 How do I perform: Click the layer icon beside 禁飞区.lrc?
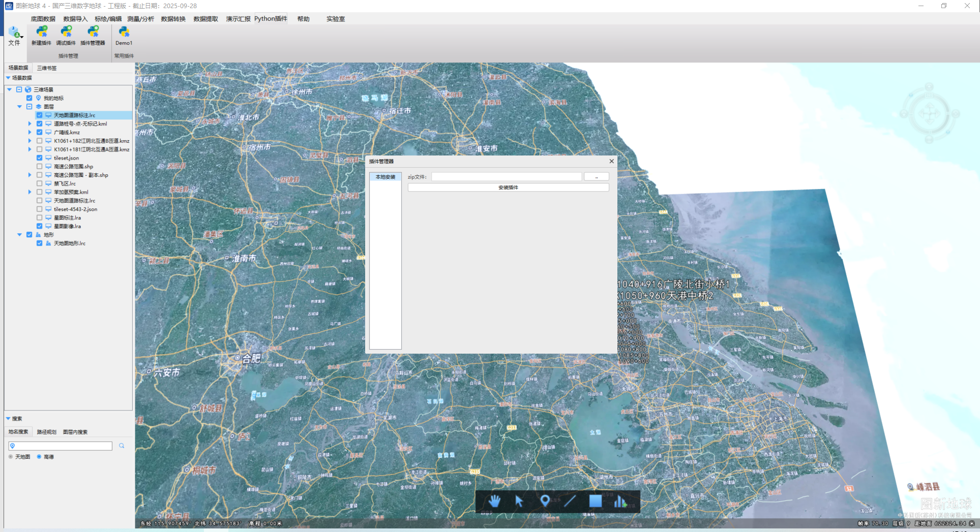[x=48, y=183]
